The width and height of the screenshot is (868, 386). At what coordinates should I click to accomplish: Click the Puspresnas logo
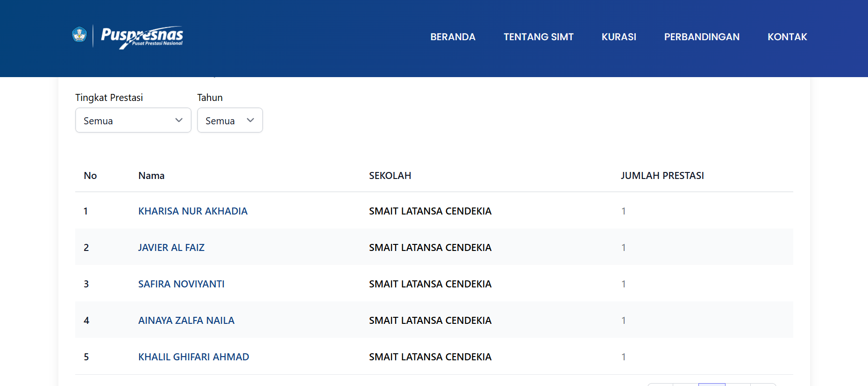tap(142, 36)
